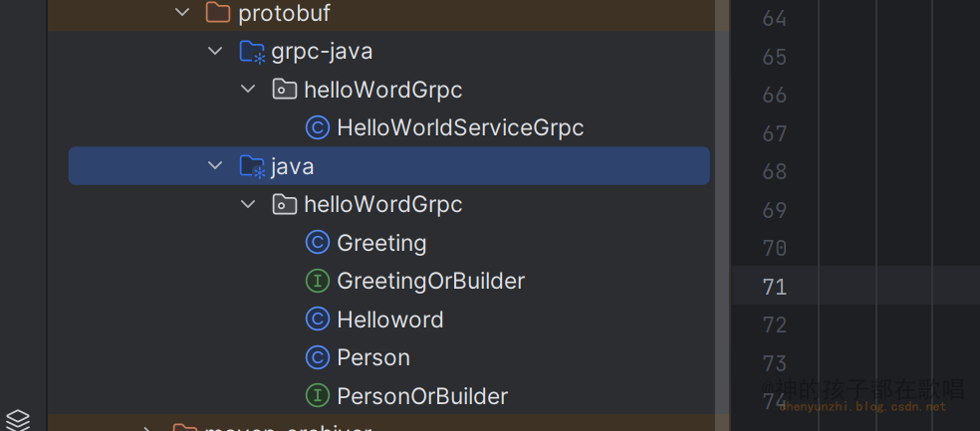The width and height of the screenshot is (980, 431).
Task: Collapse helloWordGrpc package under java
Action: [x=248, y=204]
